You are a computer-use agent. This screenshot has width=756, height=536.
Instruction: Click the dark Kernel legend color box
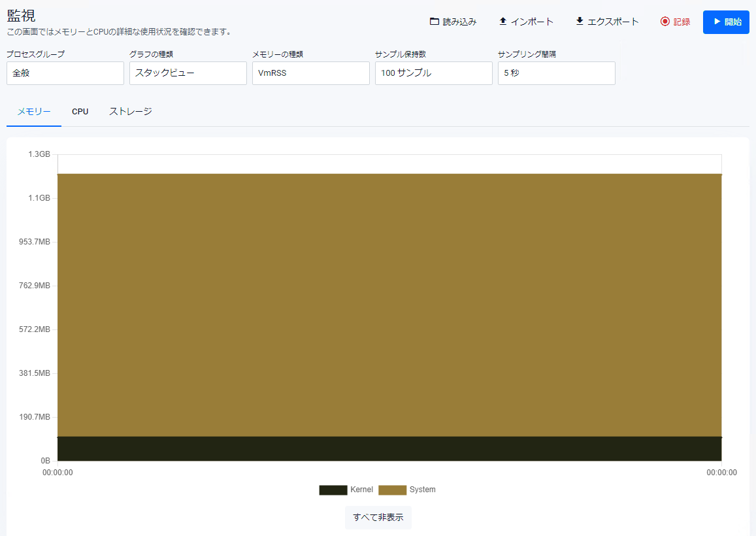[333, 490]
